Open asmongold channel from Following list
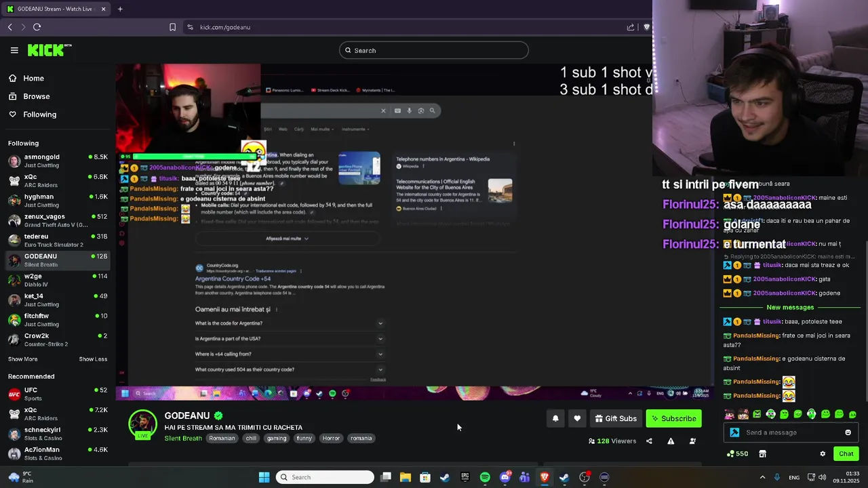This screenshot has height=488, width=868. coord(58,161)
